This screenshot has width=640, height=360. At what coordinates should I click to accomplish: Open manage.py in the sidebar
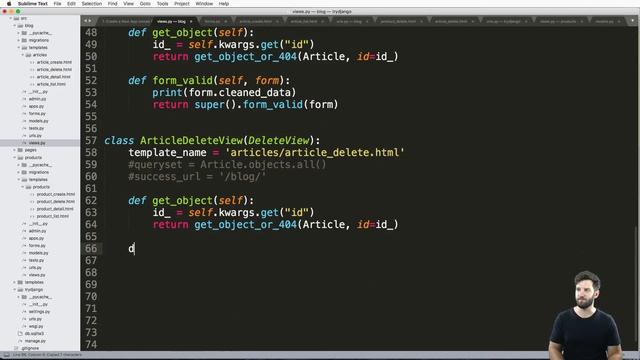(35, 341)
